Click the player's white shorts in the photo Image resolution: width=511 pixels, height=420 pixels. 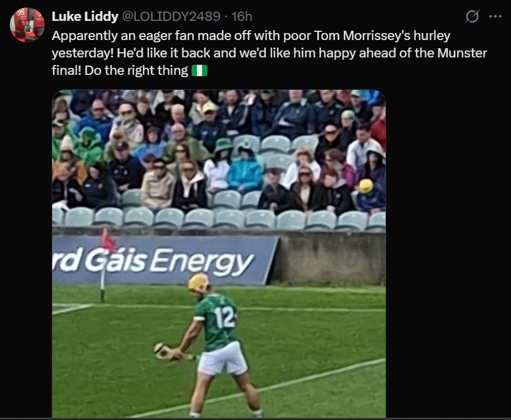[x=223, y=359]
